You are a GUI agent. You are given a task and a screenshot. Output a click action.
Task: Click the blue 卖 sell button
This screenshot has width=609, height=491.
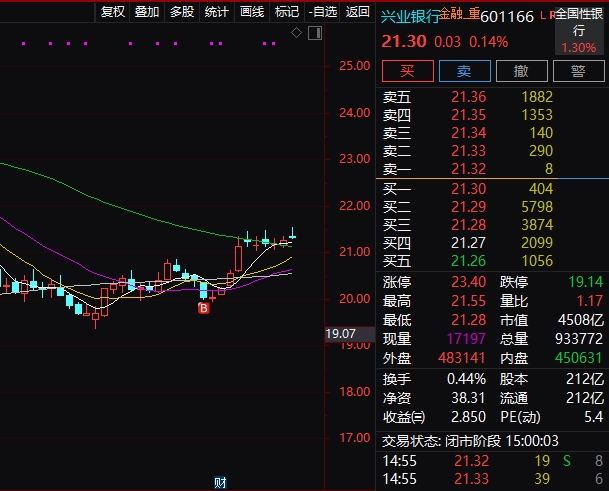tap(465, 71)
